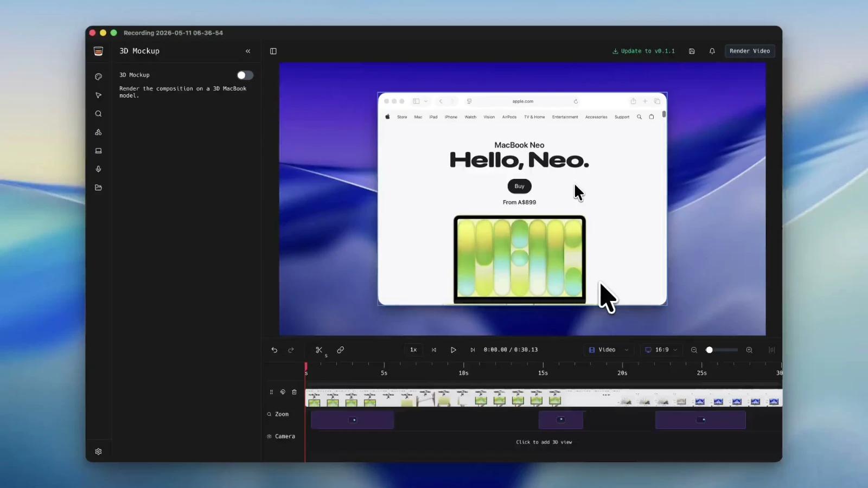868x488 pixels.
Task: Open the background palette settings icon
Action: (98, 76)
